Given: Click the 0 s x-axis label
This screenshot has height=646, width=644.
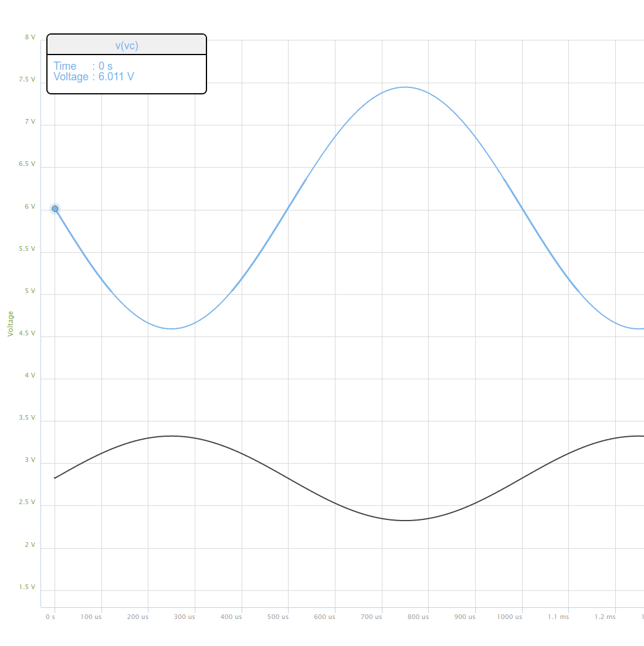Looking at the screenshot, I should click(x=50, y=617).
